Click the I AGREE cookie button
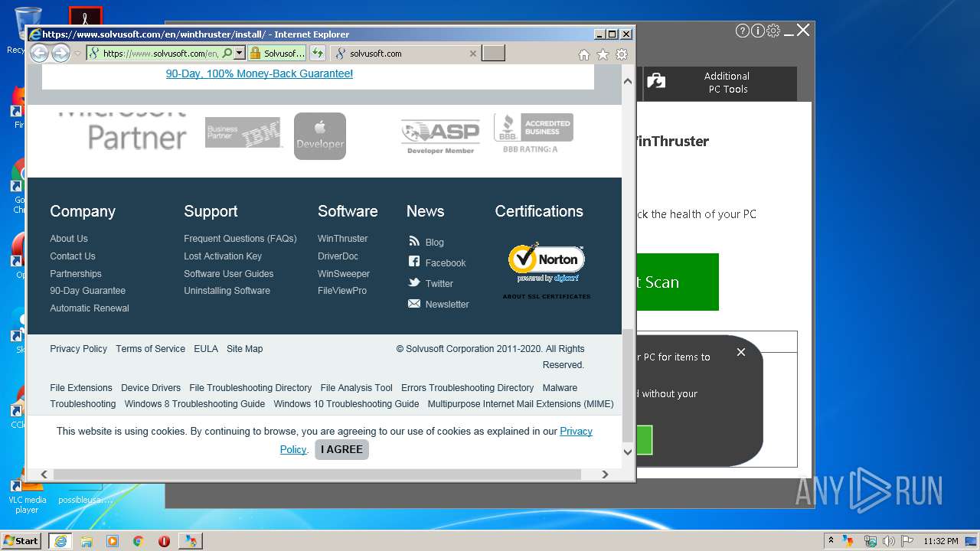Viewport: 980px width, 551px height. pos(342,449)
